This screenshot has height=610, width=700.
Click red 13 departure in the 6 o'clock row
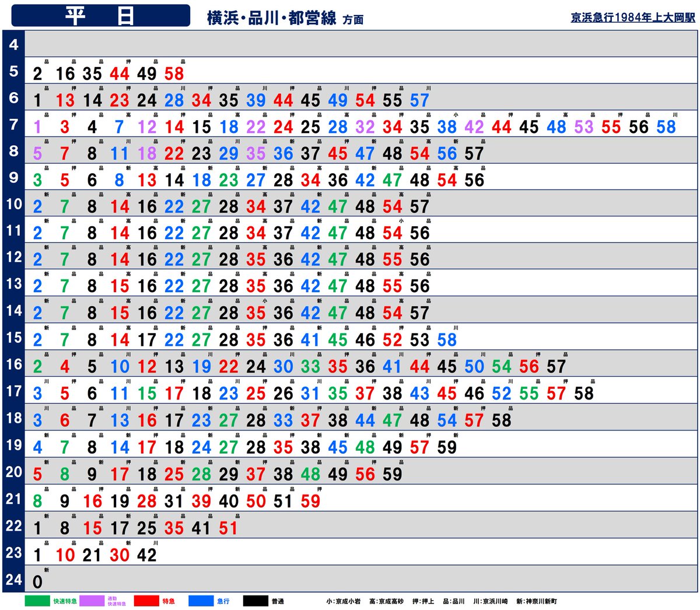(x=65, y=100)
